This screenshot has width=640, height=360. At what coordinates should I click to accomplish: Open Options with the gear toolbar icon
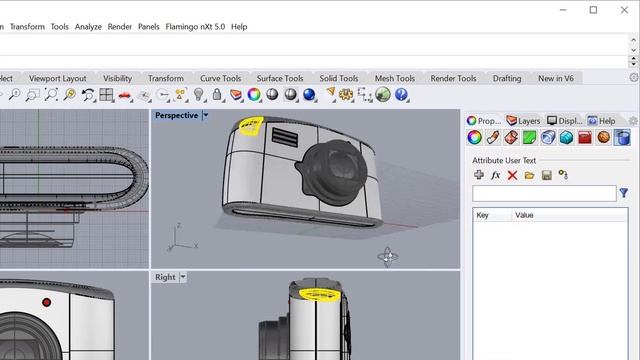coord(346,95)
